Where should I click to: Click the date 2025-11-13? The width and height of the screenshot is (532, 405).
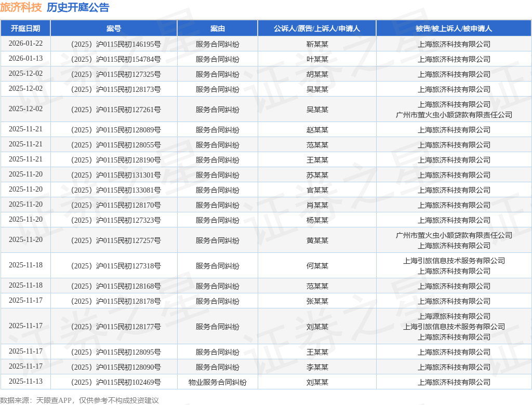click(25, 381)
